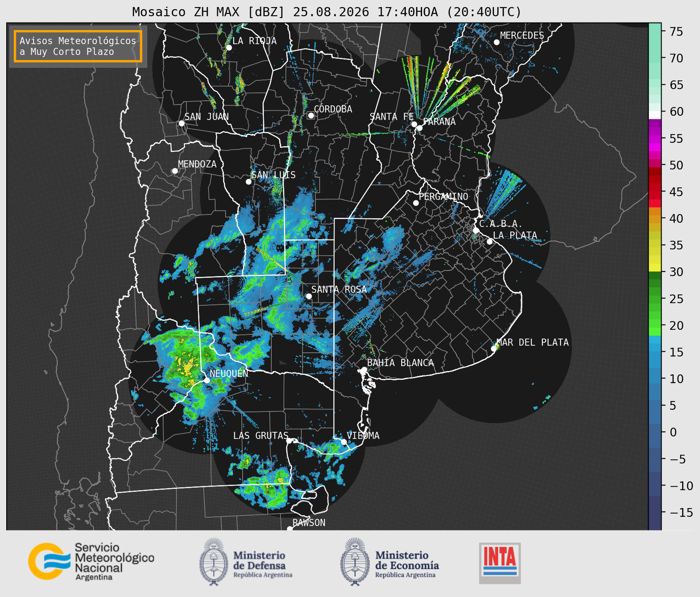Click the 50 dBZ red-magenta color band
Viewport: 700px width, 597px height.
click(655, 164)
